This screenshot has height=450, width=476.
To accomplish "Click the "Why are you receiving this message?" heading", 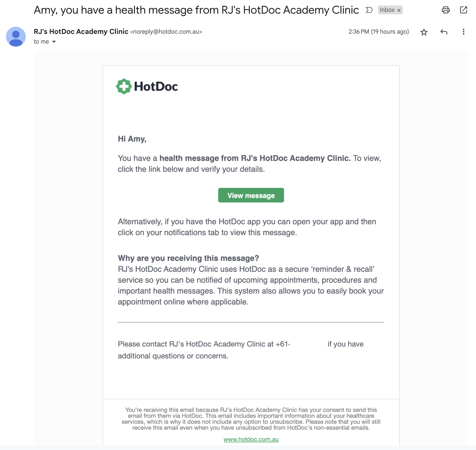I will (x=188, y=258).
